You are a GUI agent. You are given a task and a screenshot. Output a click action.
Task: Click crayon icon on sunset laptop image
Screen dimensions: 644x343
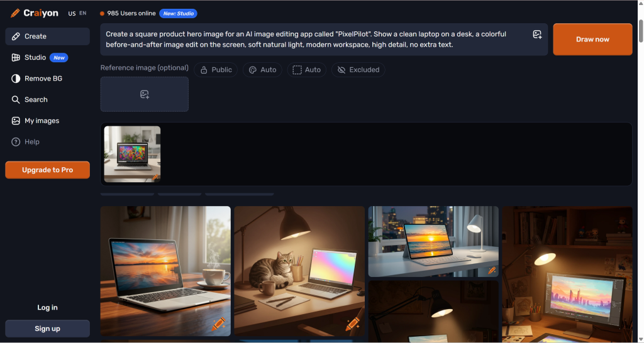coord(218,324)
